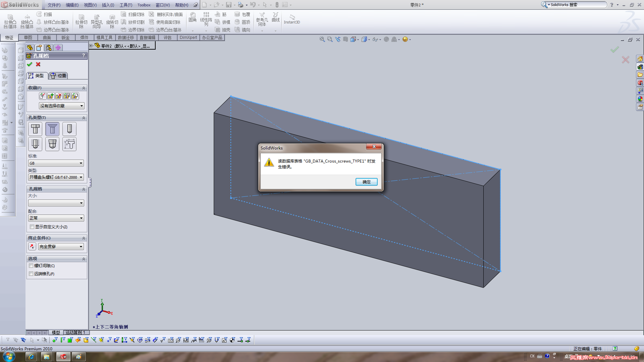
Task: Click the 扫描切除 toolbar button
Action: click(x=133, y=14)
